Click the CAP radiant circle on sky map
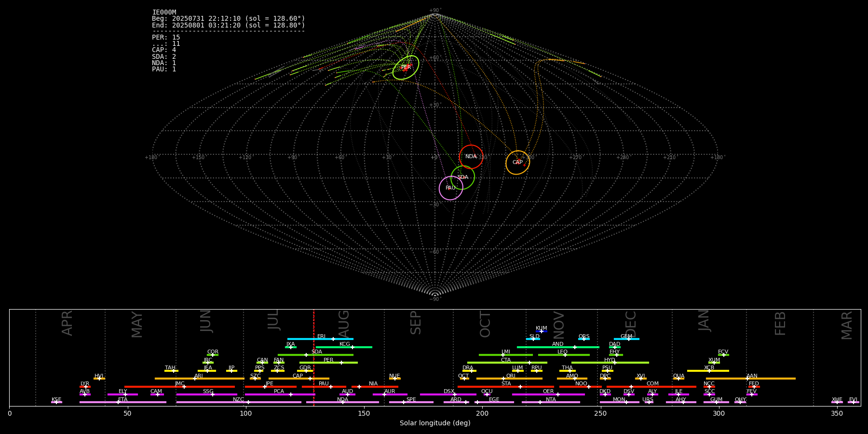The image size is (868, 434). click(x=517, y=163)
